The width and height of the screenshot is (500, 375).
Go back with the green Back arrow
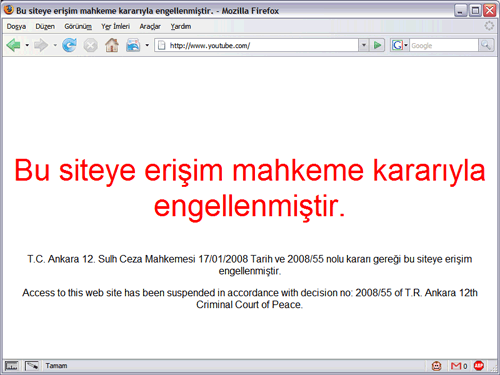point(13,45)
